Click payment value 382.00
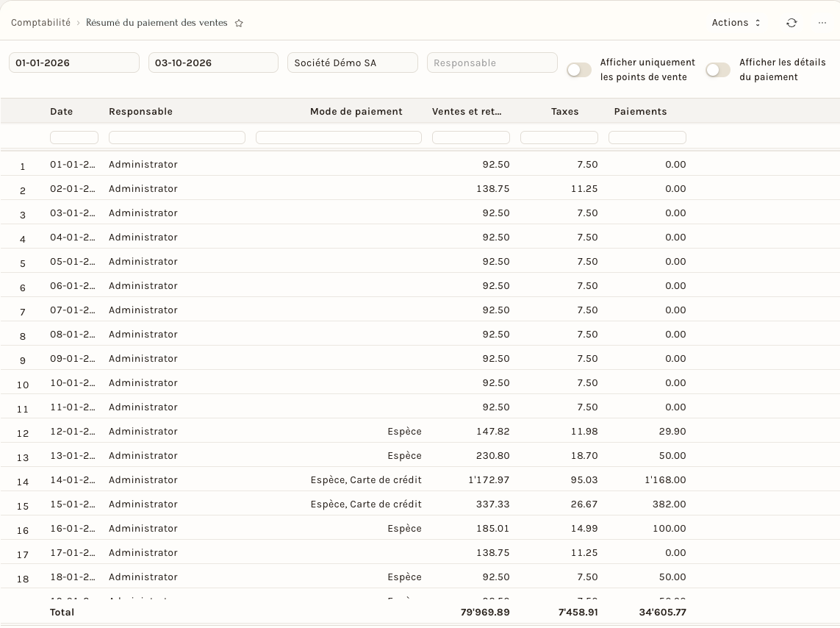840x628 pixels. click(669, 504)
